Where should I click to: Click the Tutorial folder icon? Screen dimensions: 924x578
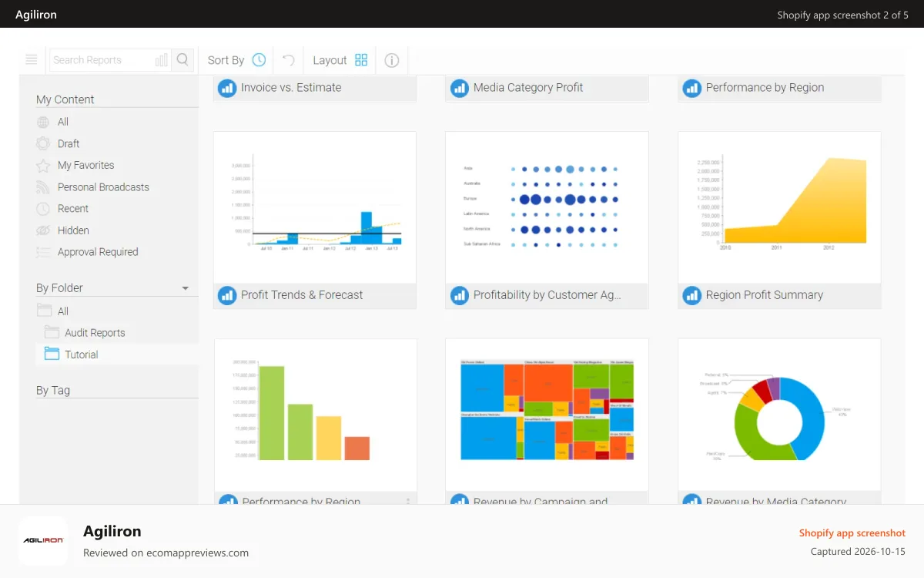pos(52,354)
